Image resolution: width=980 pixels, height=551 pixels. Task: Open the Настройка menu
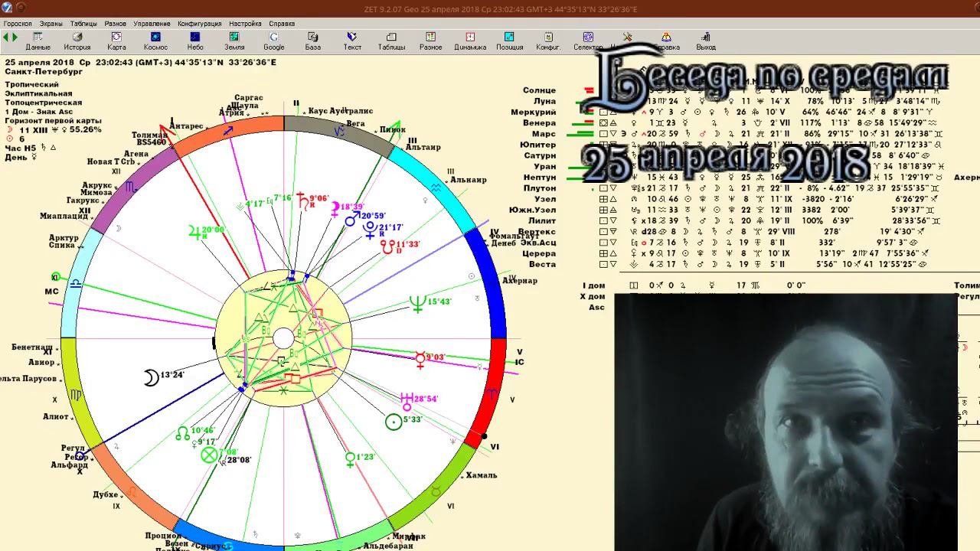click(245, 24)
